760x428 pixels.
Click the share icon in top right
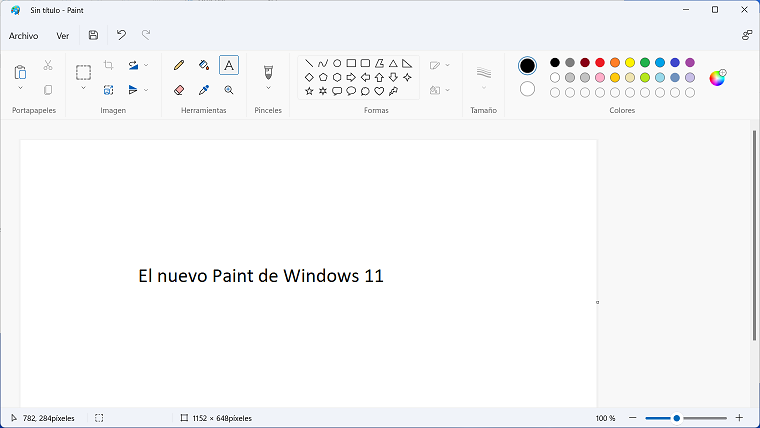tap(747, 35)
